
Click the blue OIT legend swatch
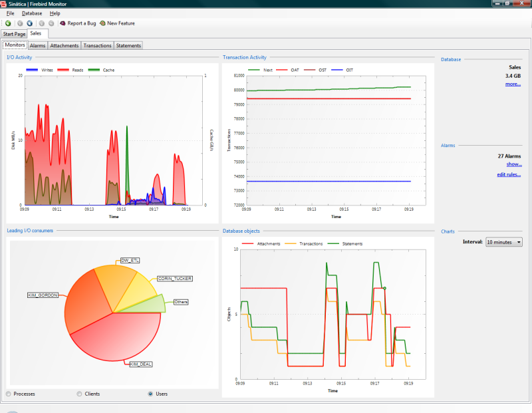pos(337,70)
